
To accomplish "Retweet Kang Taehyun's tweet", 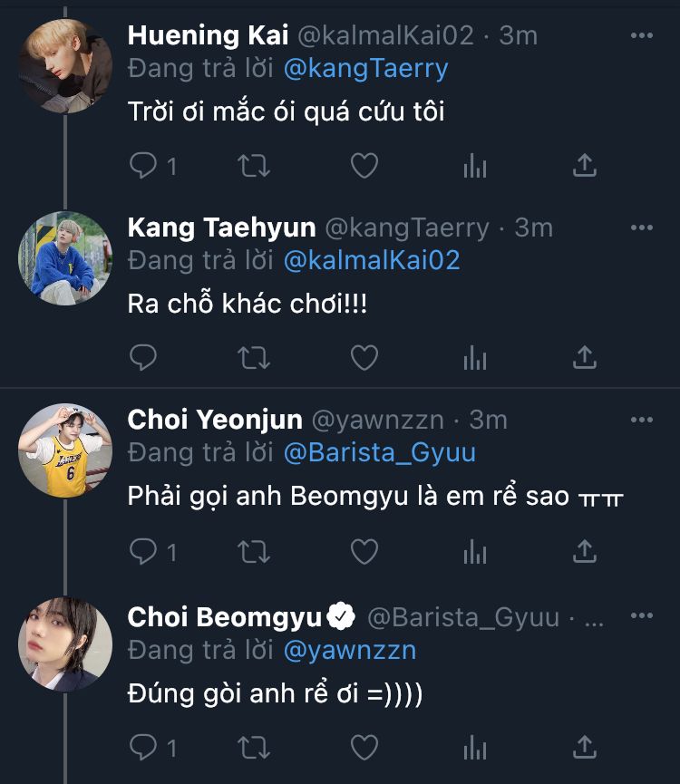I will pos(254,358).
